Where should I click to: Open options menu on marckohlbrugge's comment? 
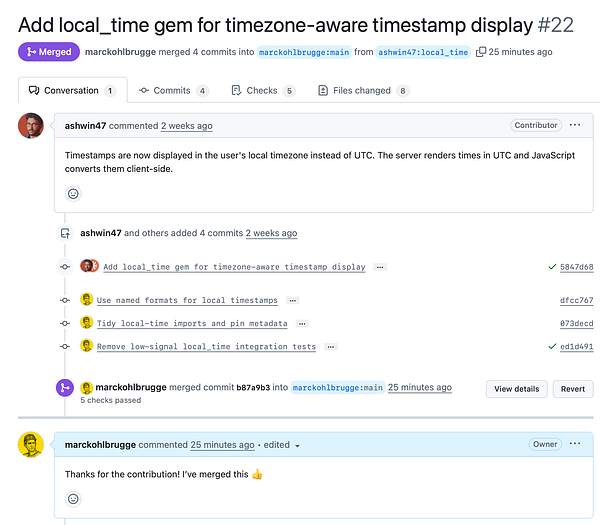[575, 444]
